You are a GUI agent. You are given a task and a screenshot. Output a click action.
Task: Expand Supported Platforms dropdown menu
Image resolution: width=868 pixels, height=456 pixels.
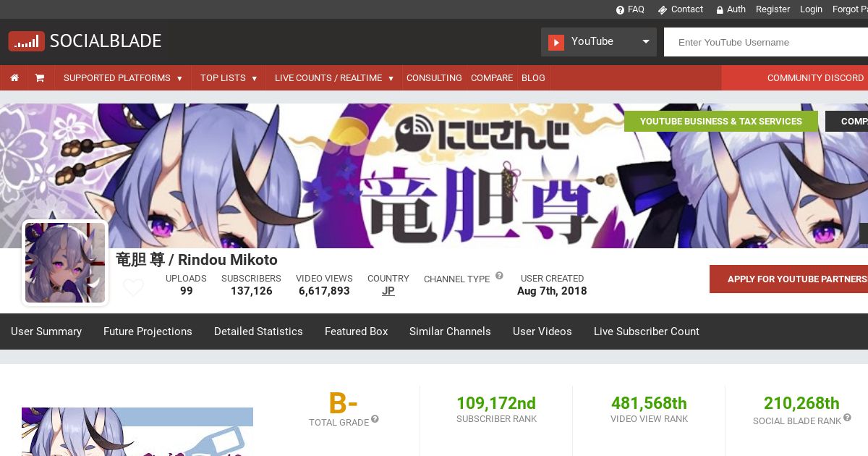pyautogui.click(x=123, y=77)
